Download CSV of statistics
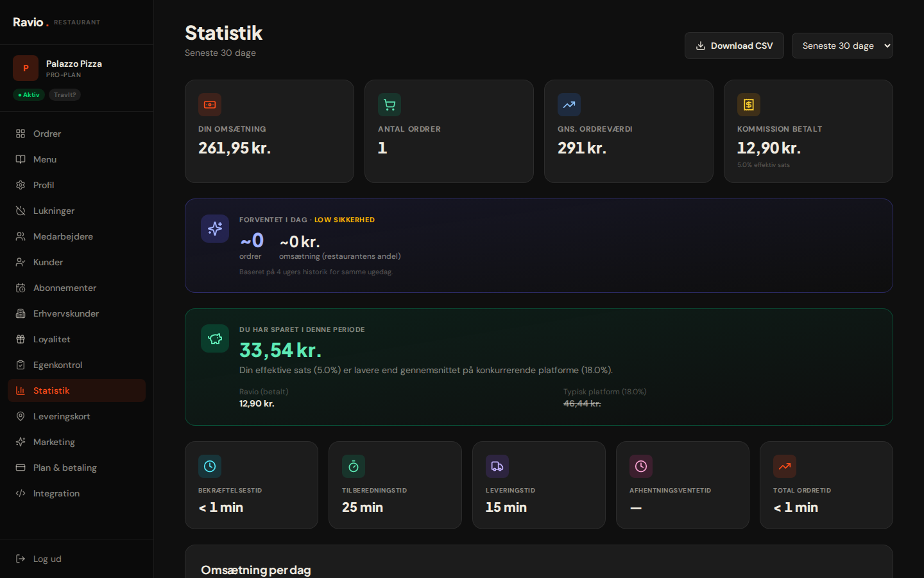Screen dimensions: 924x578 [734, 46]
